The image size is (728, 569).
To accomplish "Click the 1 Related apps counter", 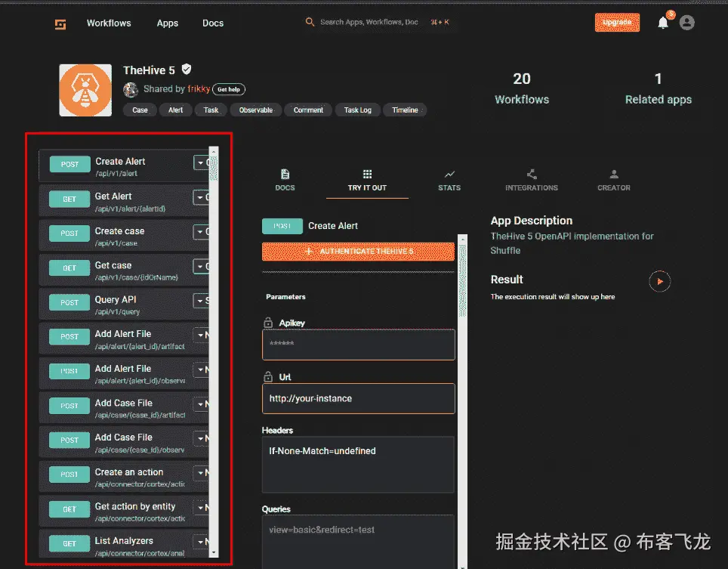I will (x=659, y=88).
